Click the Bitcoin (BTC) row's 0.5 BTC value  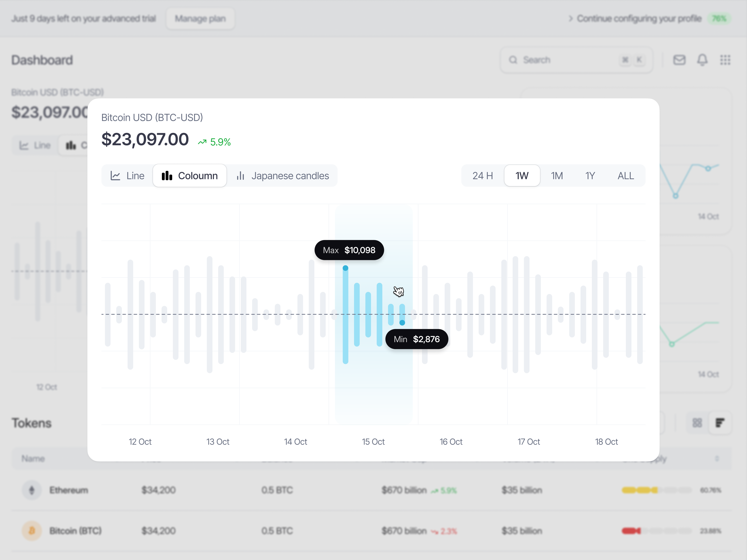[x=277, y=531]
